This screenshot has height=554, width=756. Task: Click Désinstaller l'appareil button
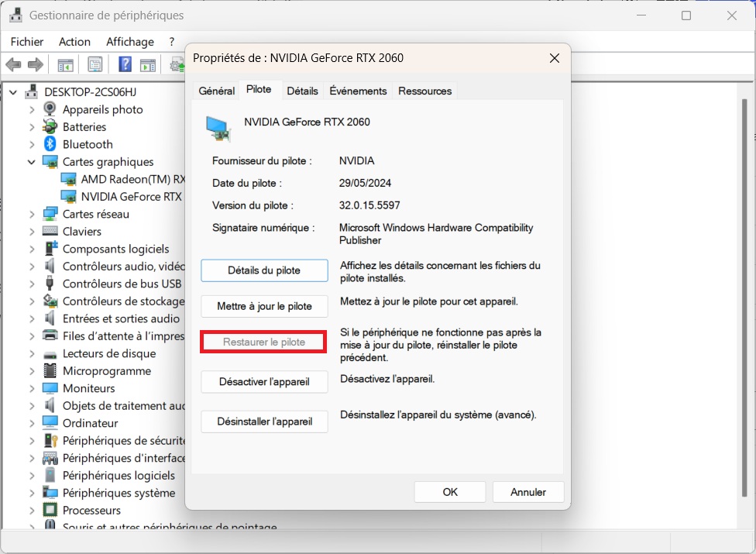pos(264,422)
